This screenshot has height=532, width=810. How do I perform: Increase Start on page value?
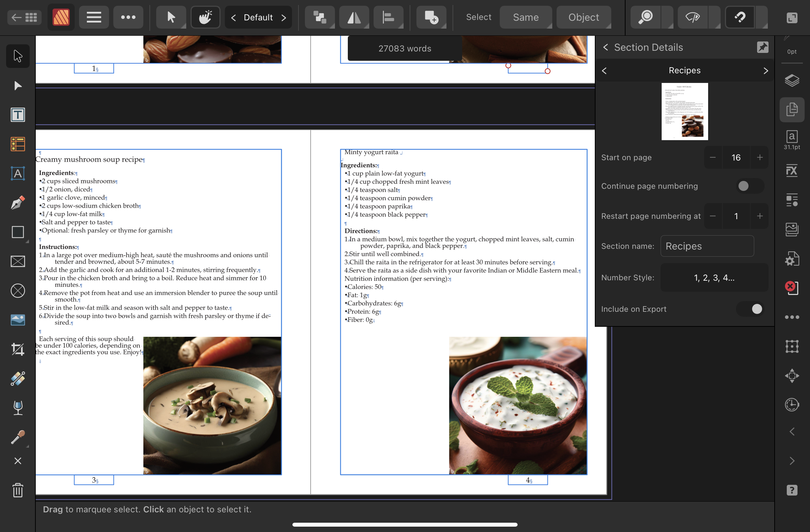(760, 157)
